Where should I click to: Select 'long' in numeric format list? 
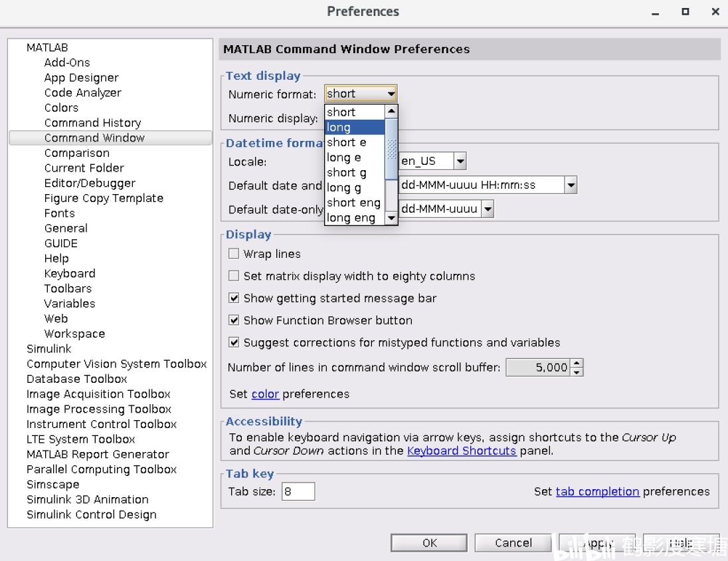click(x=355, y=127)
